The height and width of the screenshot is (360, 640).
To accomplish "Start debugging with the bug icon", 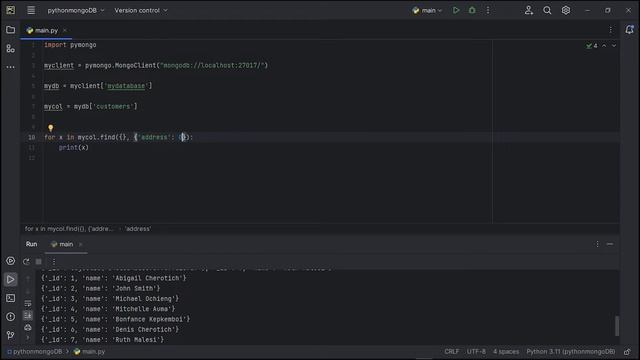I will pos(472,10).
